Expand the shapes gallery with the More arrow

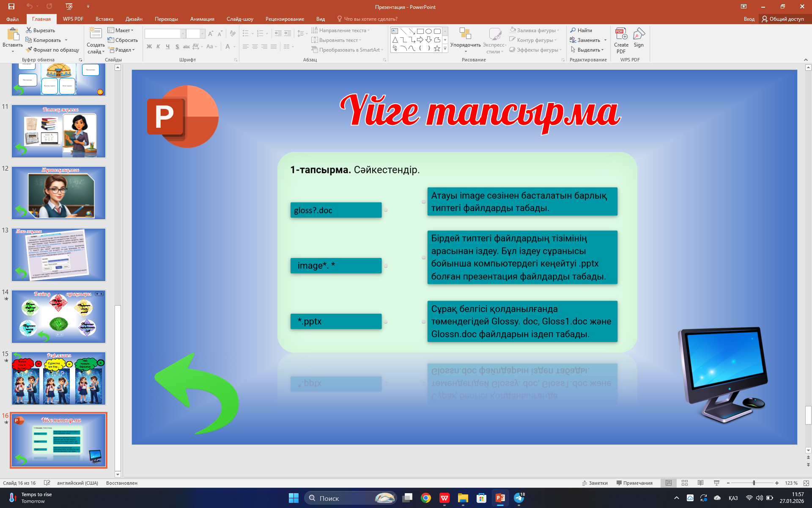[x=445, y=49]
